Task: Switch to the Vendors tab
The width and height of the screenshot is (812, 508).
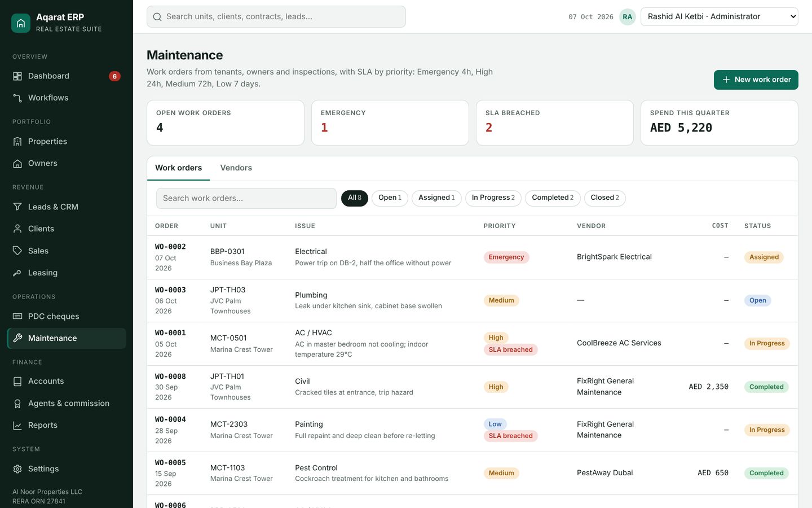Action: (x=236, y=168)
